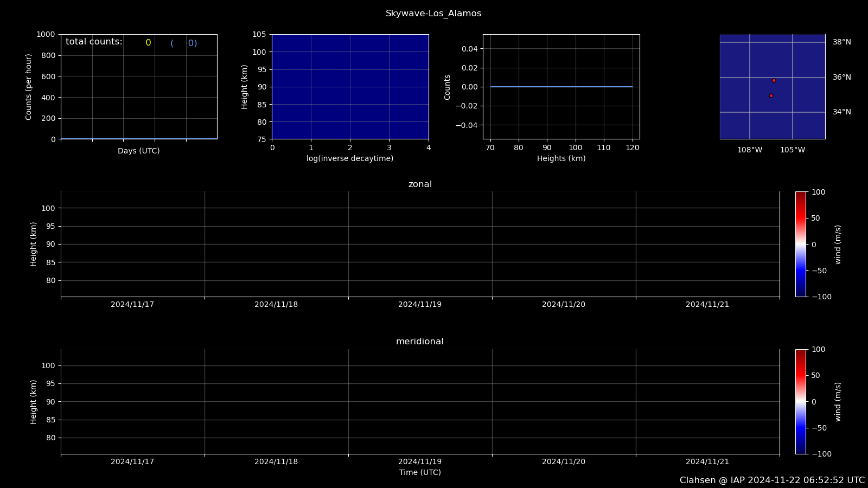Click the flat blue line in height counts plot

561,87
